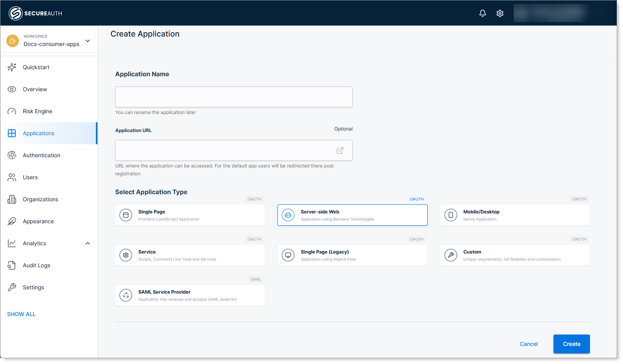This screenshot has width=623, height=364.
Task: Click SHOW ALL link
Action: pos(21,314)
